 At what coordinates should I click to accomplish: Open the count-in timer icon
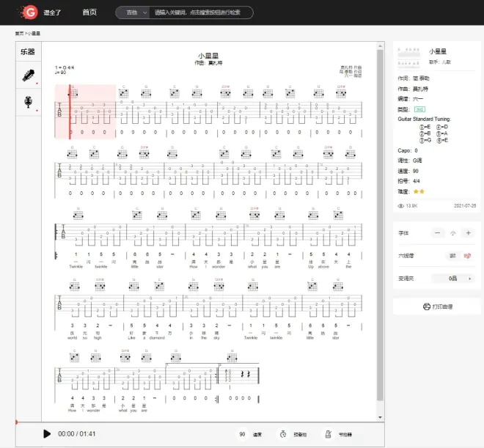pos(282,434)
